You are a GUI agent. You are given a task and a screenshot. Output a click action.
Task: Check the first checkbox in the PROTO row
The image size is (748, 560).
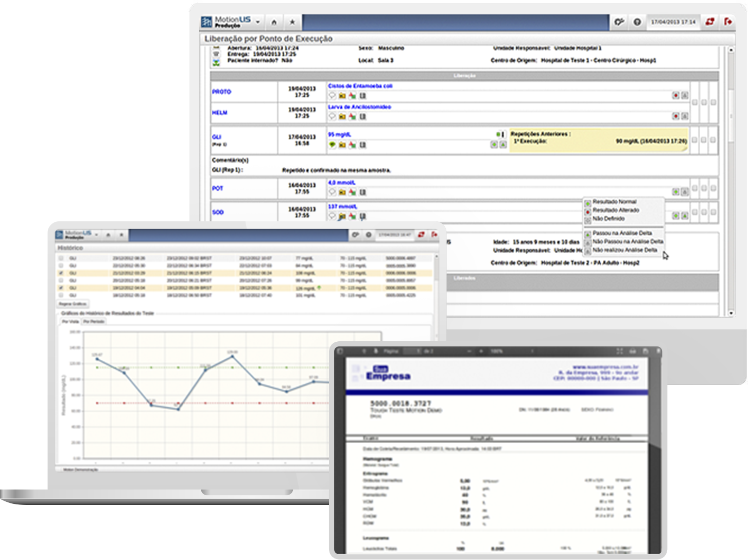point(694,102)
